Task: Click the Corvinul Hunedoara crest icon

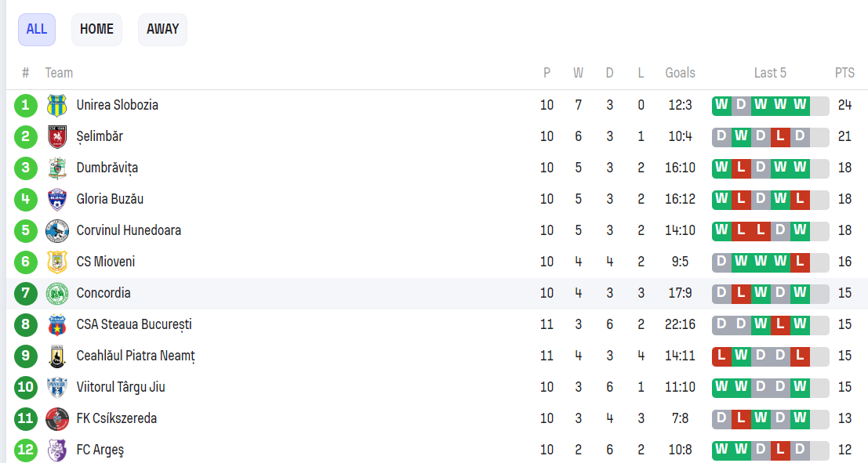Action: tap(57, 230)
